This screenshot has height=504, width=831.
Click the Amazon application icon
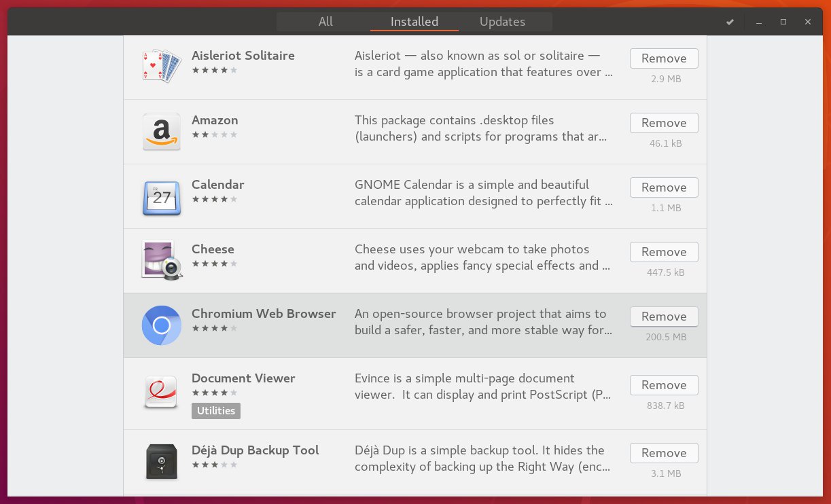[x=161, y=132]
